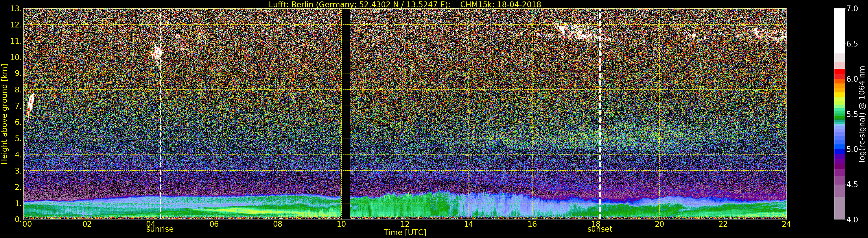This screenshot has height=238, width=868.
Task: Click the colorbar tick value '5.0'
Action: 852,149
